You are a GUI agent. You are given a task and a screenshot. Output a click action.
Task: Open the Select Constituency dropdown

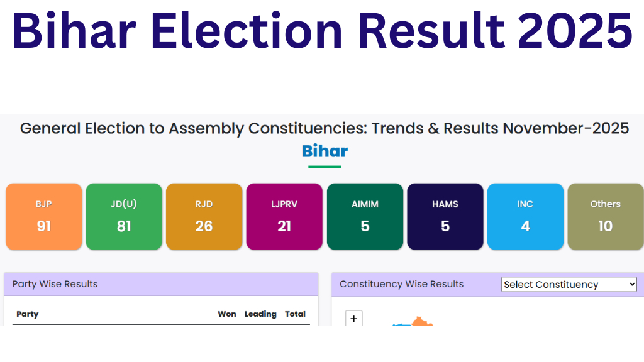point(568,284)
